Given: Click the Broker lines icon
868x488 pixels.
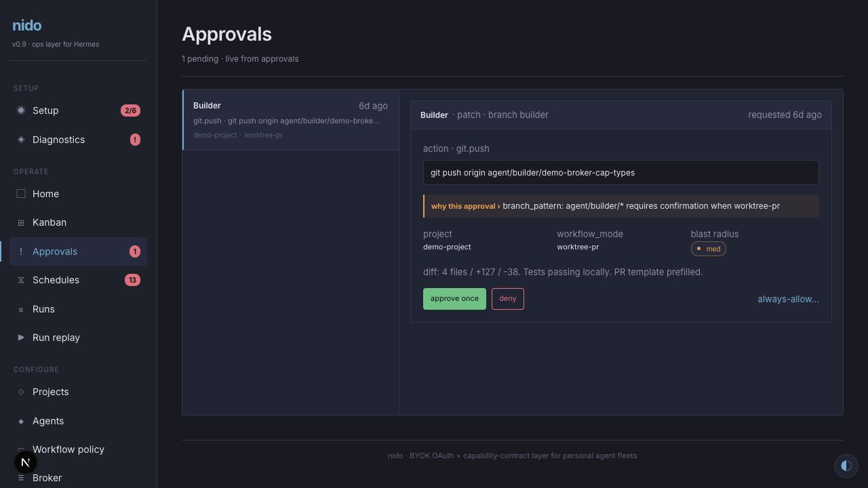Looking at the screenshot, I should point(21,478).
